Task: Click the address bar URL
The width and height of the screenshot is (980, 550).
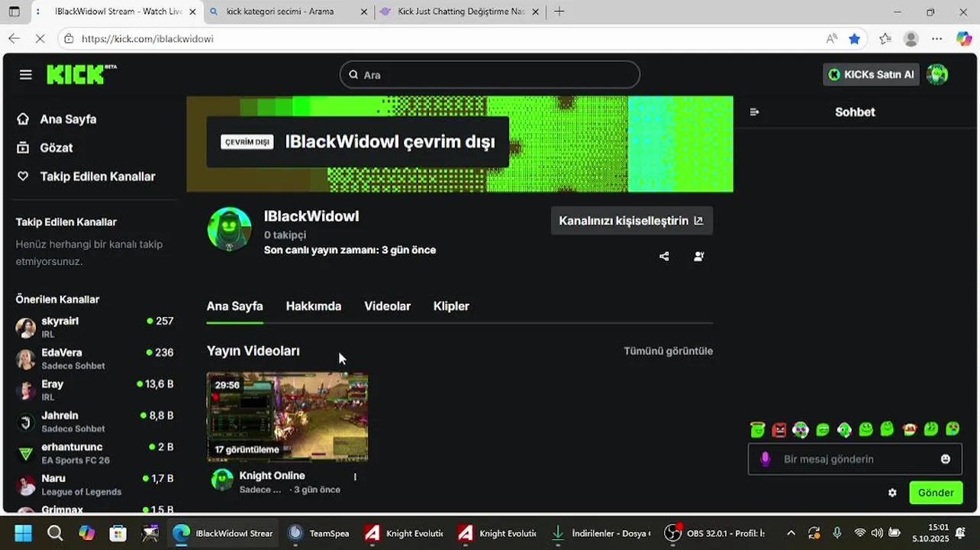Action: [x=147, y=39]
